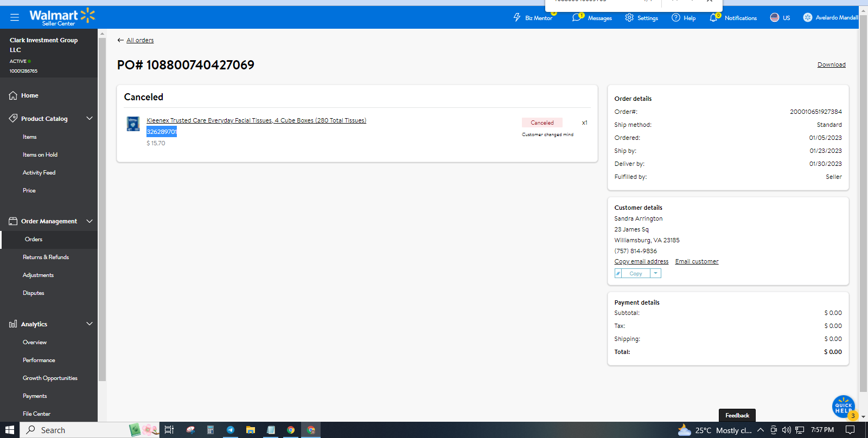The image size is (868, 438).
Task: Go to Returns & Refunds
Action: click(x=46, y=257)
